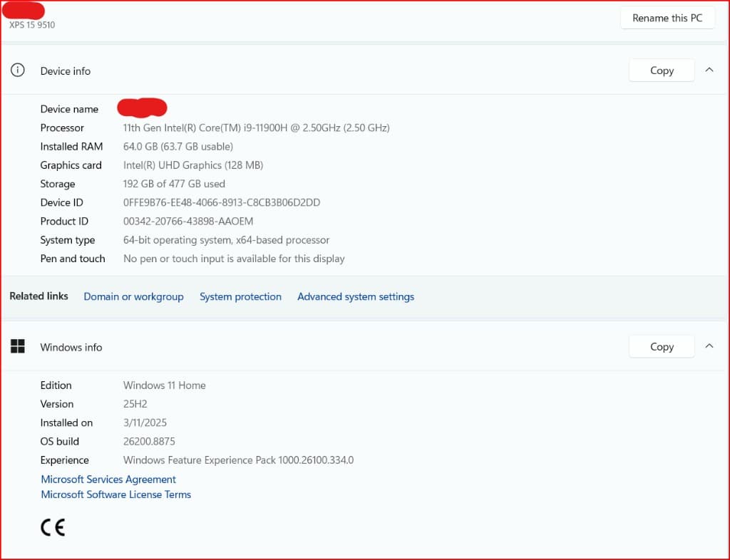
Task: Select the 64-bit operating system text
Action: coord(226,240)
